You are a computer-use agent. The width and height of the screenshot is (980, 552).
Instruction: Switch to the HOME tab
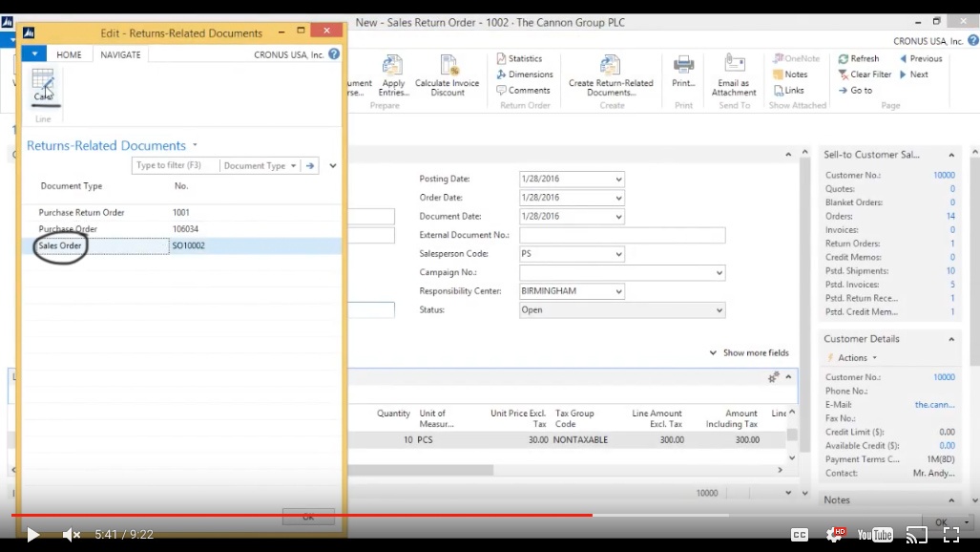(x=69, y=54)
